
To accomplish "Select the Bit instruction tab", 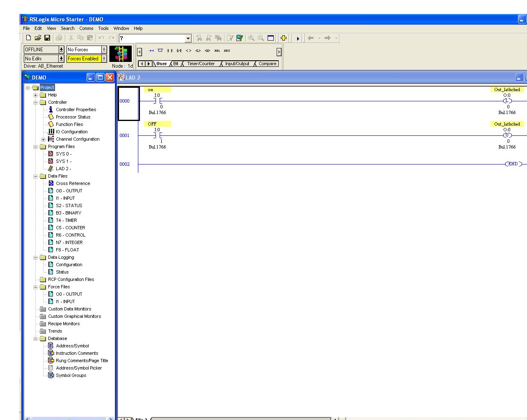I will click(x=176, y=64).
